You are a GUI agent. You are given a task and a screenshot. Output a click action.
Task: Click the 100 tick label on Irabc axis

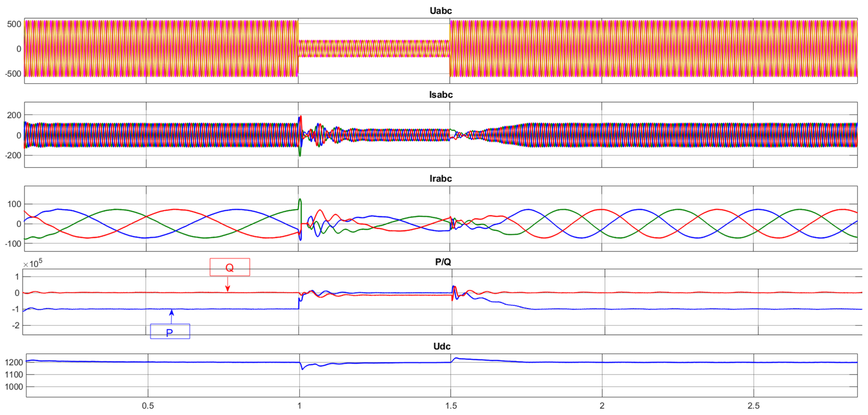(14, 204)
